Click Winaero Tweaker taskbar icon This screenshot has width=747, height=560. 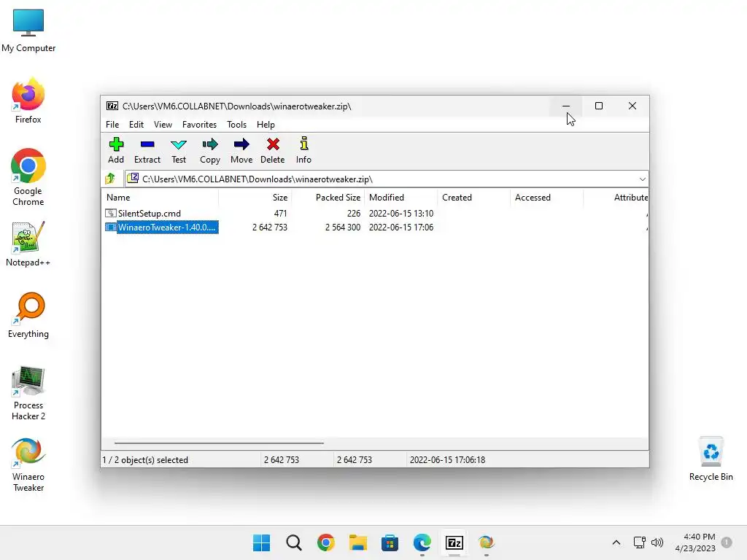487,542
